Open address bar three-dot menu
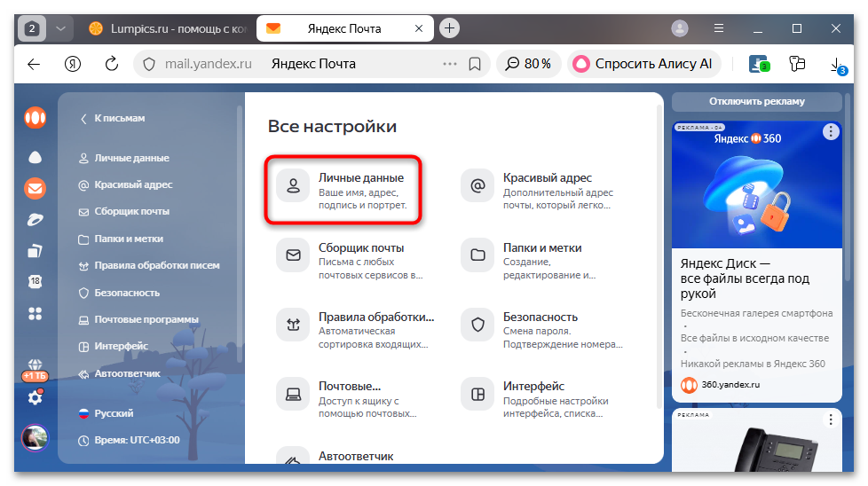The width and height of the screenshot is (868, 486). 449,64
